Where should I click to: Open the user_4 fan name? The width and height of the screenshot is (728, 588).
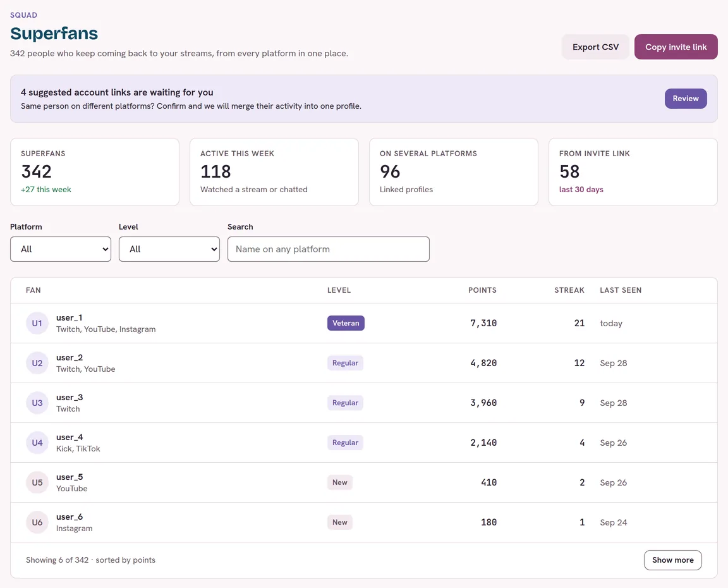click(x=69, y=438)
